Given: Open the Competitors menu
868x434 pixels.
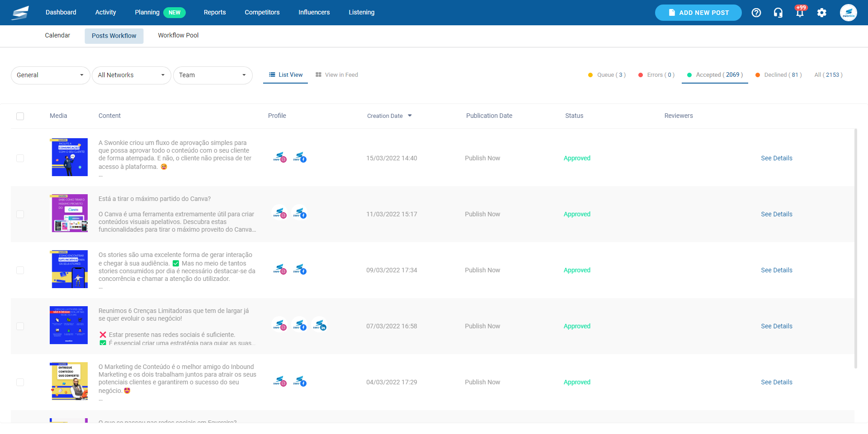Looking at the screenshot, I should [x=262, y=12].
